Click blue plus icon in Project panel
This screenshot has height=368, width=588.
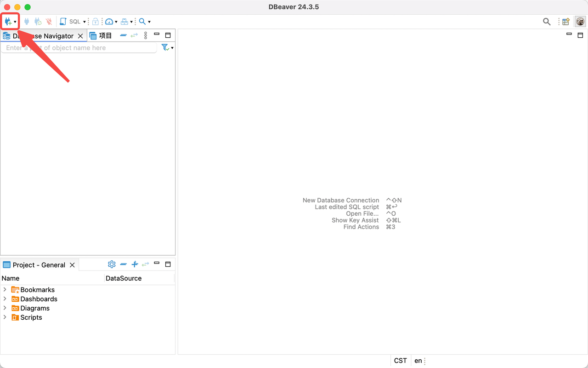click(135, 264)
